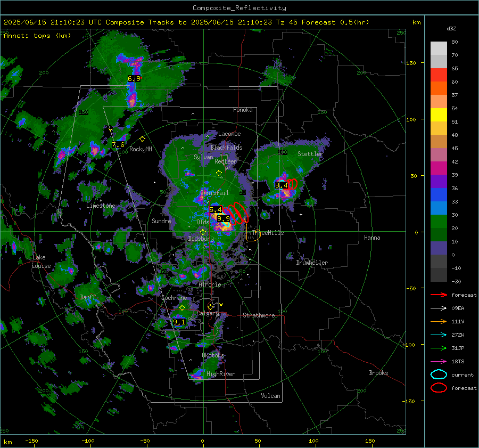This screenshot has width=479, height=448.
Task: Click the 9.1 storm top label near Calgary
Action: (x=179, y=322)
